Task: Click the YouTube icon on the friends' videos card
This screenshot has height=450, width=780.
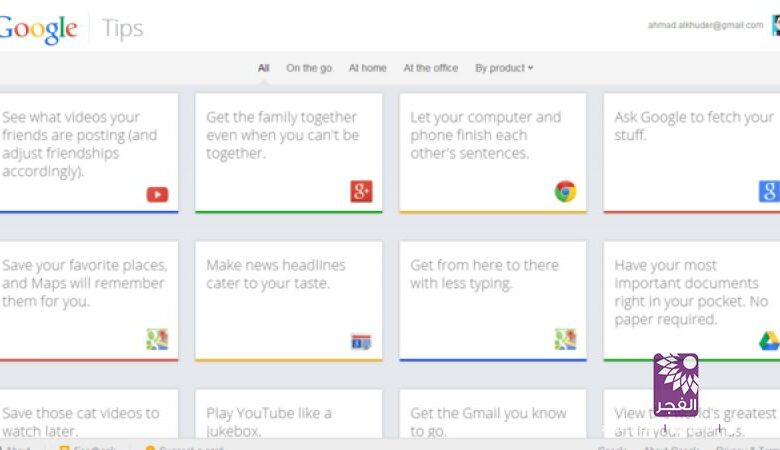Action: coord(157,194)
